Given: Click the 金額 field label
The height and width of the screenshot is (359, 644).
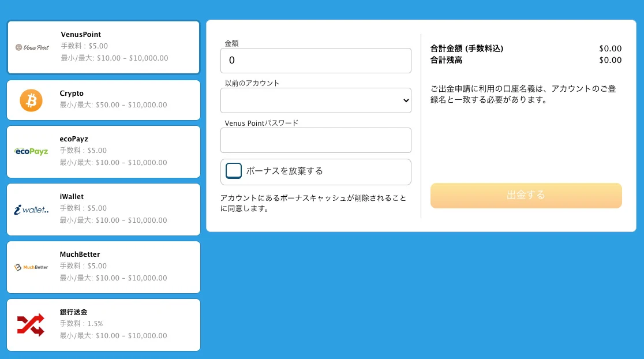Looking at the screenshot, I should 231,43.
